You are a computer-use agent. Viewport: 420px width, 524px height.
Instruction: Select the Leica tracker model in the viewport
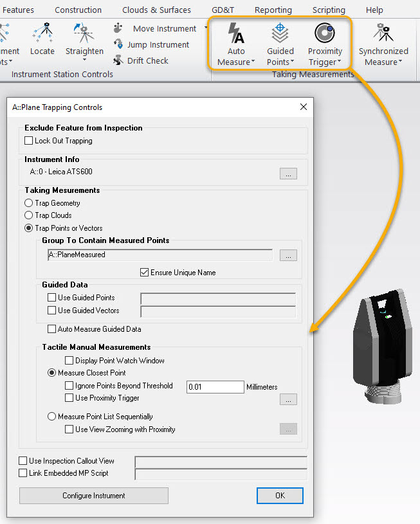click(383, 346)
